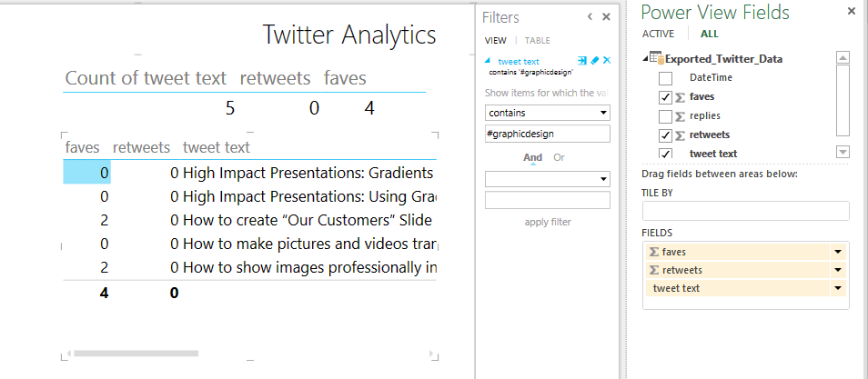Switch to the ACTIVE fields tab
The height and width of the screenshot is (379, 868).
point(658,34)
